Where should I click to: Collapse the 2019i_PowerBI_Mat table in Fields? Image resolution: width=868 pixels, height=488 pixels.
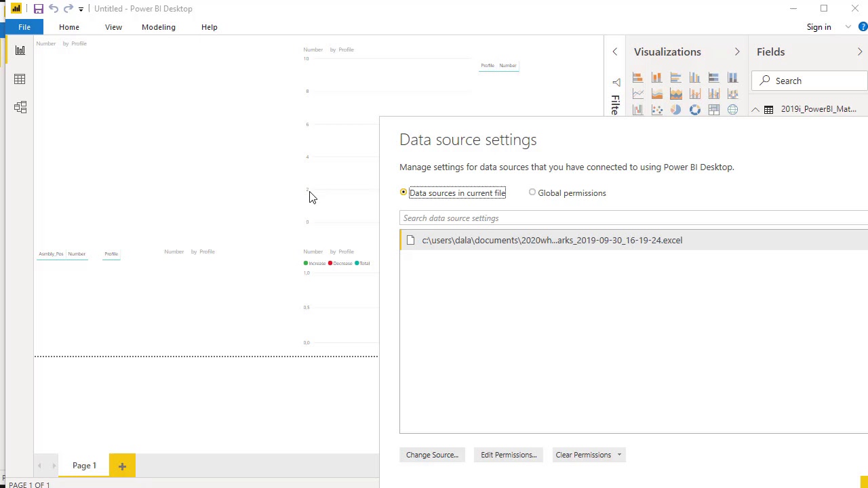[755, 110]
